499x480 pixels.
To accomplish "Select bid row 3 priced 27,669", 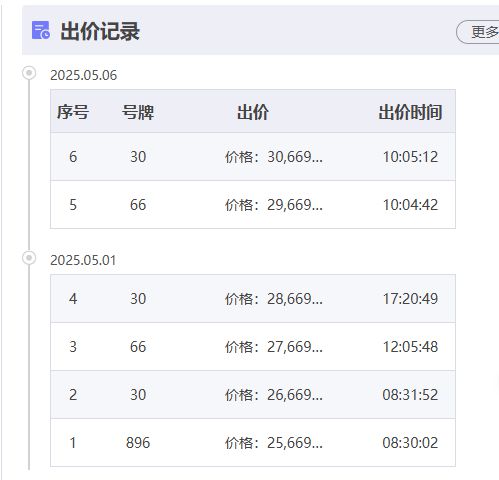I will point(253,347).
